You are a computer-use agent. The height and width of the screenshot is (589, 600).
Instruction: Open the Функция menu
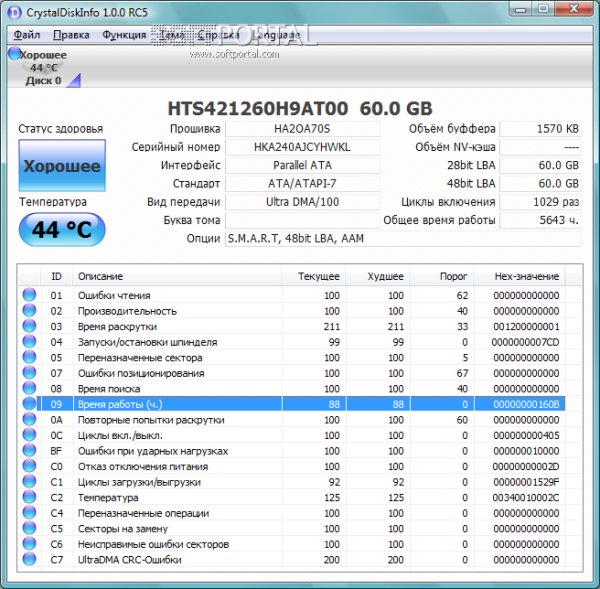124,35
